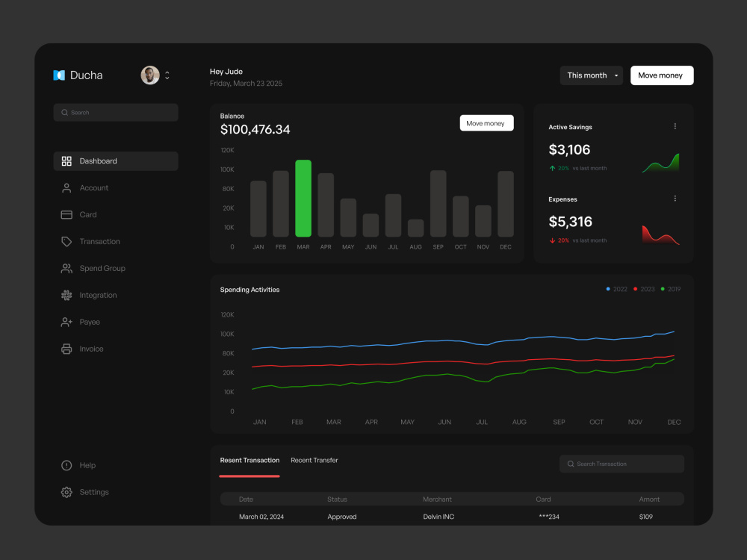Open the Invoice printer icon

pos(66,349)
